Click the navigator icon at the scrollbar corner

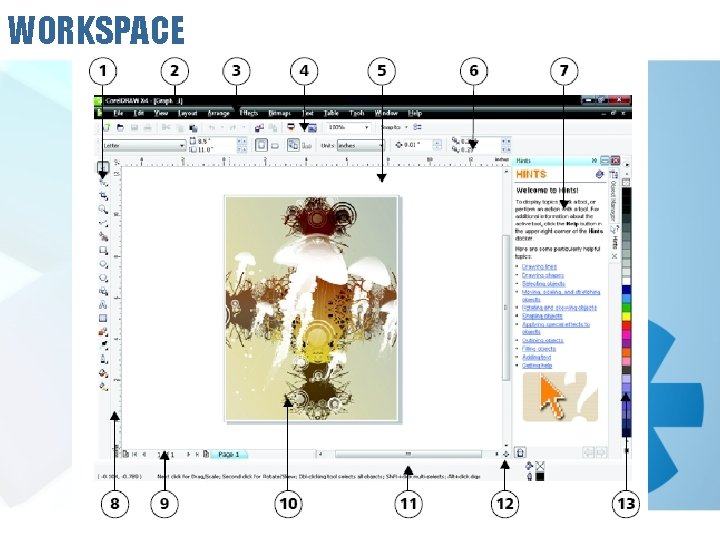pyautogui.click(x=506, y=454)
